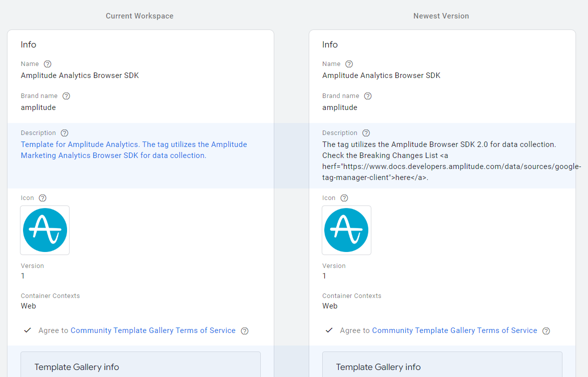Open Community Template Gallery Terms link in Current Workspace
Viewport: 588px width, 377px height.
[153, 330]
